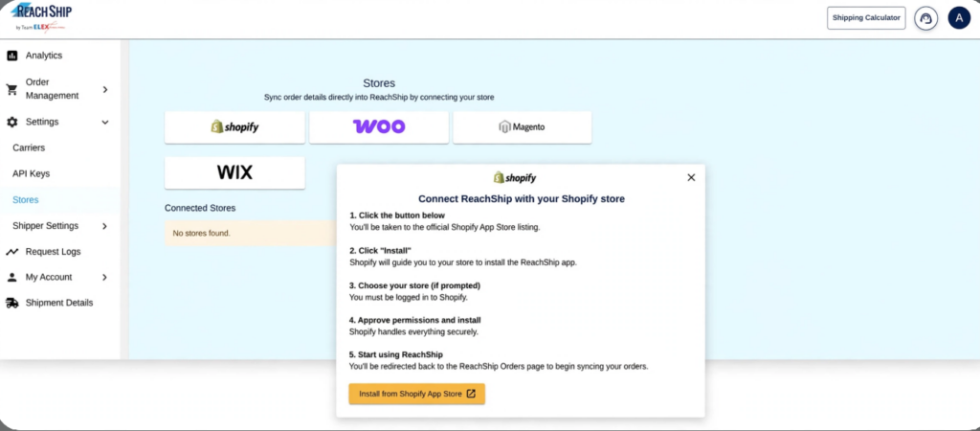Open the My Account menu item

49,277
